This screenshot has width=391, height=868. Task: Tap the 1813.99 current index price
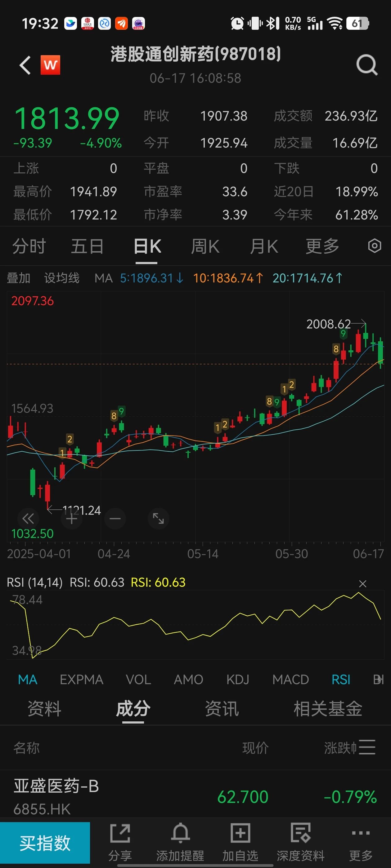click(67, 118)
